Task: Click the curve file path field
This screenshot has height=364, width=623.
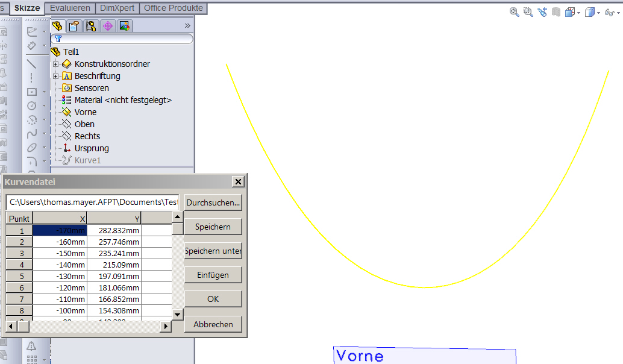Action: point(93,202)
